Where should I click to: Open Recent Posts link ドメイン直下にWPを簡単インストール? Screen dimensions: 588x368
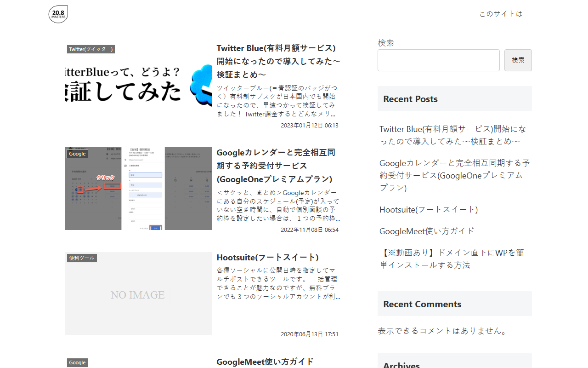[452, 259]
